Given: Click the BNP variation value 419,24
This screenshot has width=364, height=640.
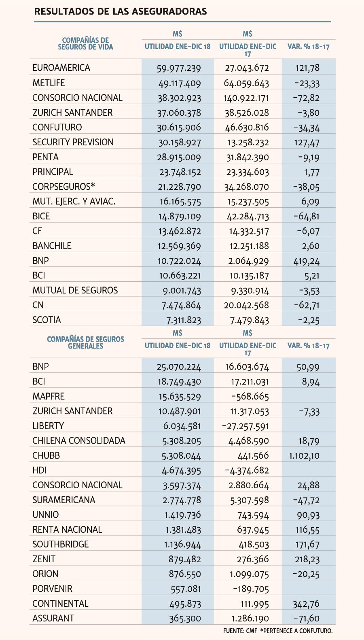Looking at the screenshot, I should click(x=306, y=261).
